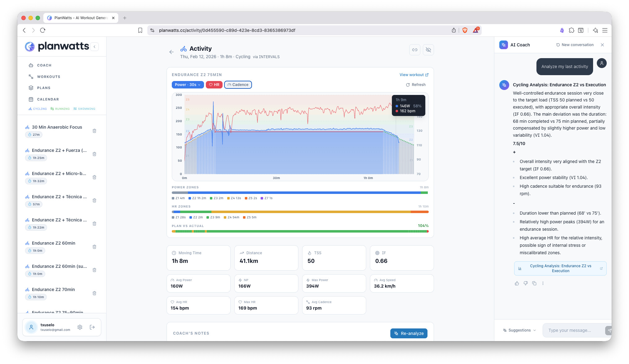The height and width of the screenshot is (364, 629).
Task: Open the Power 30s smoothing dropdown
Action: click(188, 85)
